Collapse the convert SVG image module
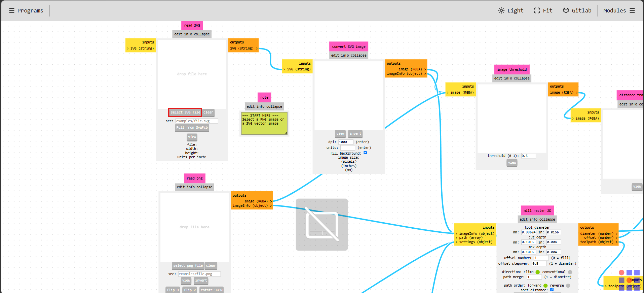 click(x=359, y=55)
